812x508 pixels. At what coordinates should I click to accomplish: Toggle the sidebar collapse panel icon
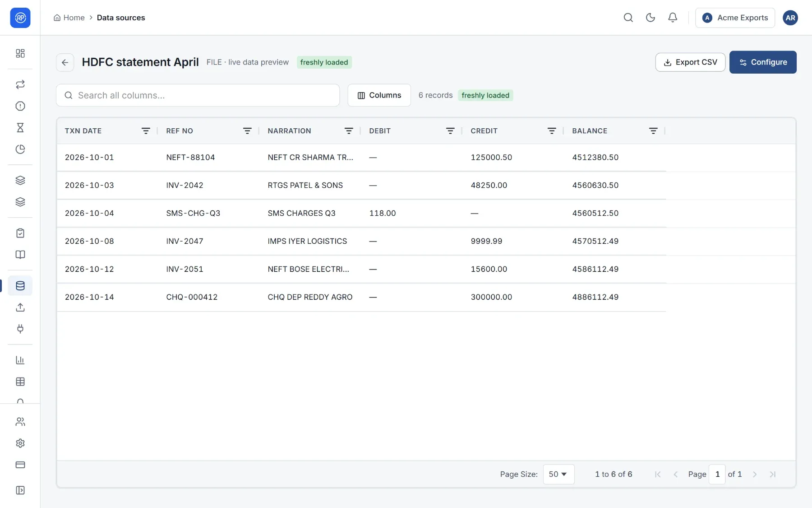pos(20,490)
